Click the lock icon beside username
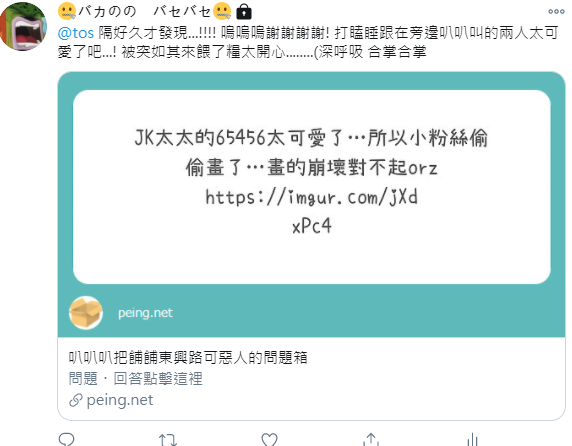 tap(244, 12)
